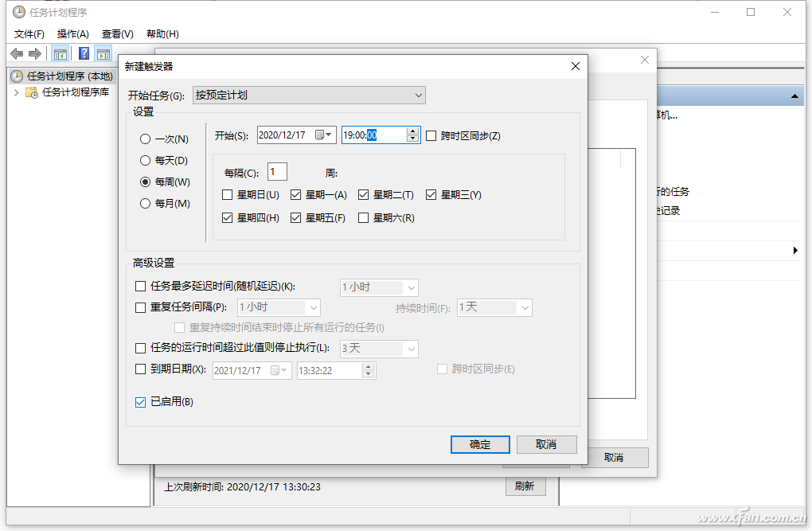This screenshot has width=812, height=531.
Task: Click the Back arrow toolbar icon
Action: click(x=17, y=53)
